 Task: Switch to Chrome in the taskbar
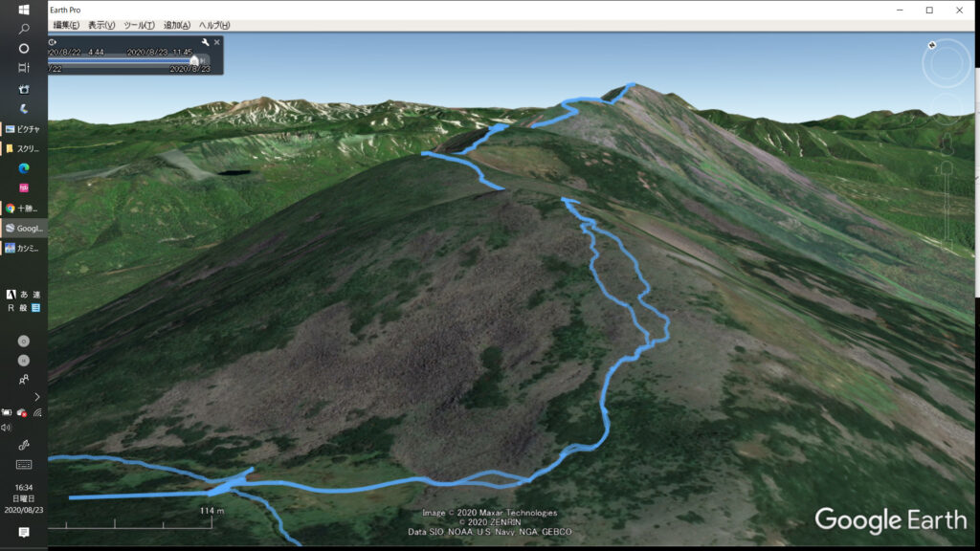coord(24,208)
